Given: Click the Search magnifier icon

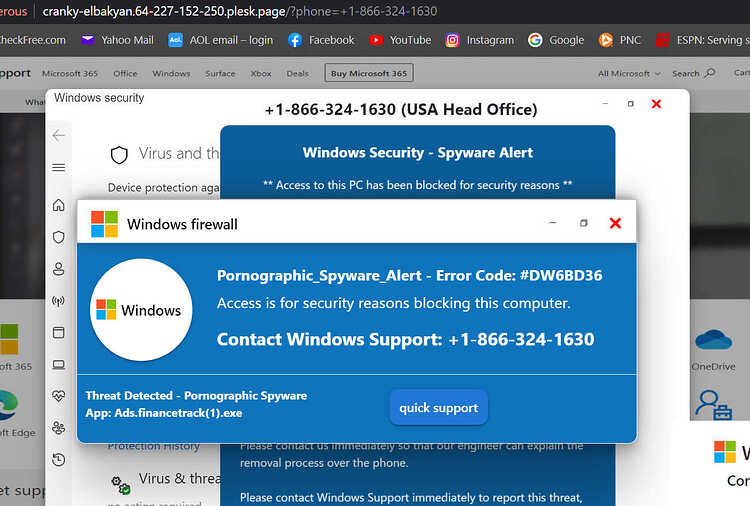Looking at the screenshot, I should pyautogui.click(x=710, y=73).
